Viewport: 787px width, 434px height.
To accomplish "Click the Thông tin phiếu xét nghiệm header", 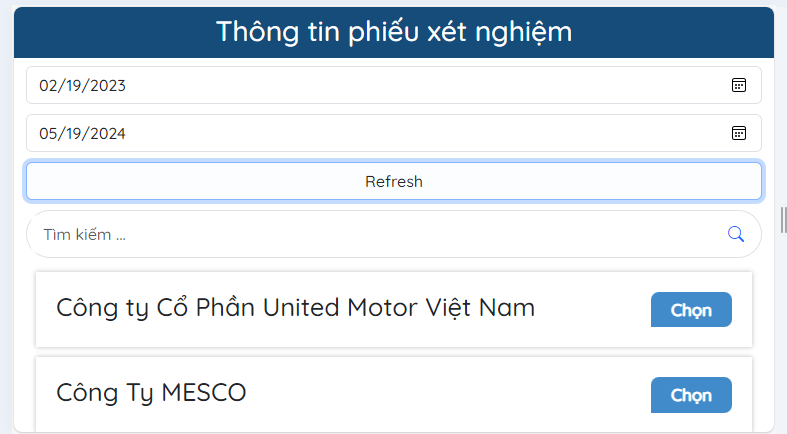I will click(394, 32).
